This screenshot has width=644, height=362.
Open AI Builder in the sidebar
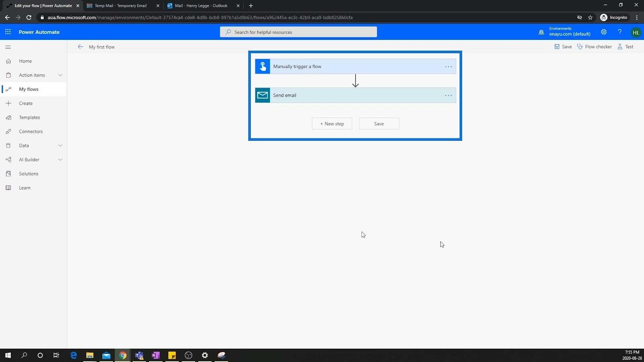tap(29, 160)
